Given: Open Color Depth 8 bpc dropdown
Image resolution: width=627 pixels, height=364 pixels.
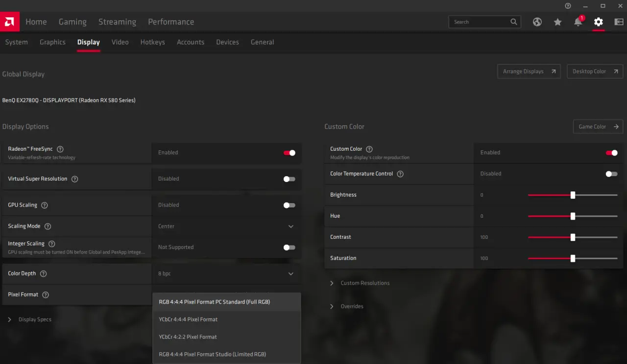Looking at the screenshot, I should [226, 273].
